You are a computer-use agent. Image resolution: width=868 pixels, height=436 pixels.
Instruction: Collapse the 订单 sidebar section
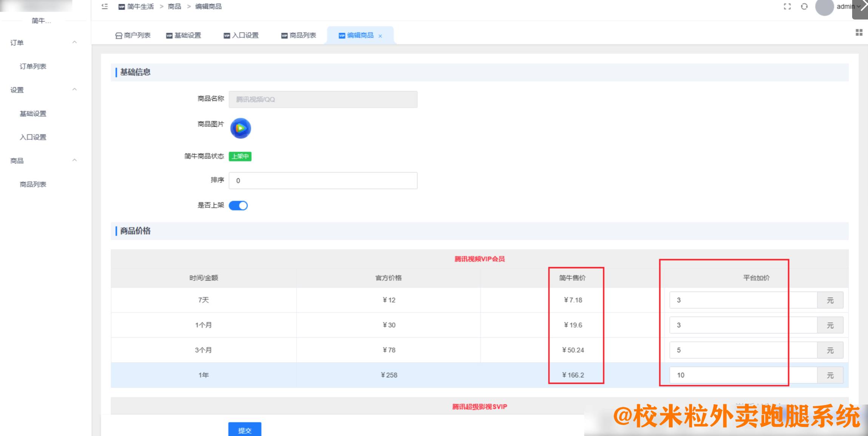pyautogui.click(x=74, y=42)
